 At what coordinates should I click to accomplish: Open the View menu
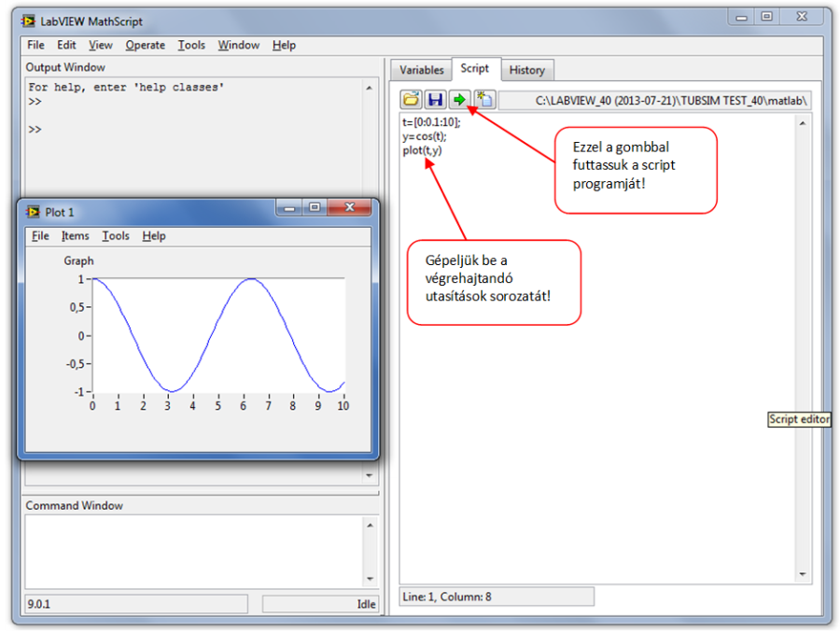[100, 45]
